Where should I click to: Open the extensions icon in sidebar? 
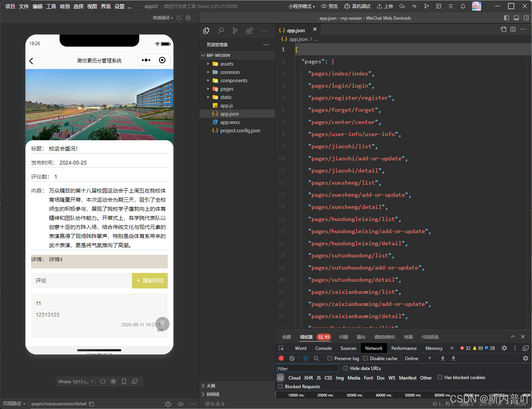click(x=249, y=31)
